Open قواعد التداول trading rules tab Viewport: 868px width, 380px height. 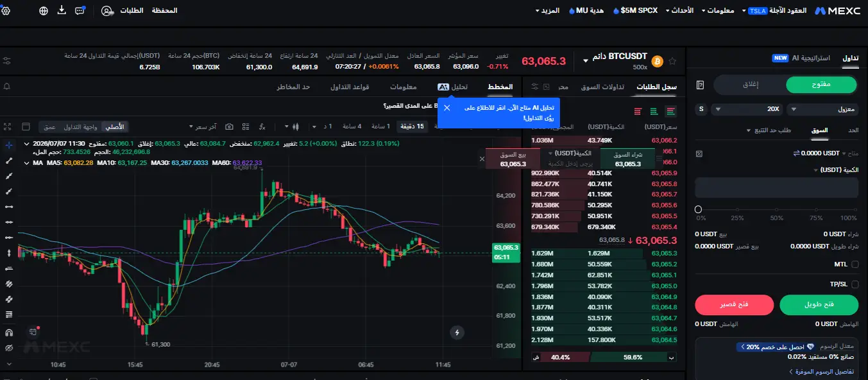[x=349, y=87]
